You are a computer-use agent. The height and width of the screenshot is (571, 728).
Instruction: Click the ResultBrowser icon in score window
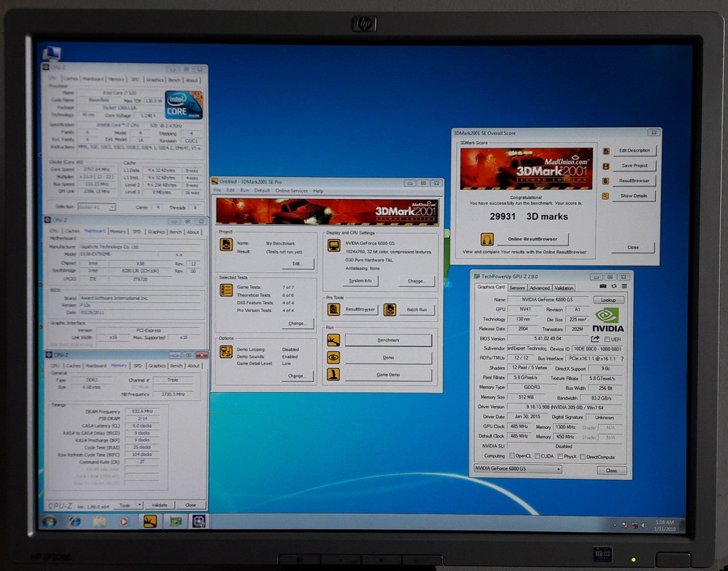click(606, 181)
